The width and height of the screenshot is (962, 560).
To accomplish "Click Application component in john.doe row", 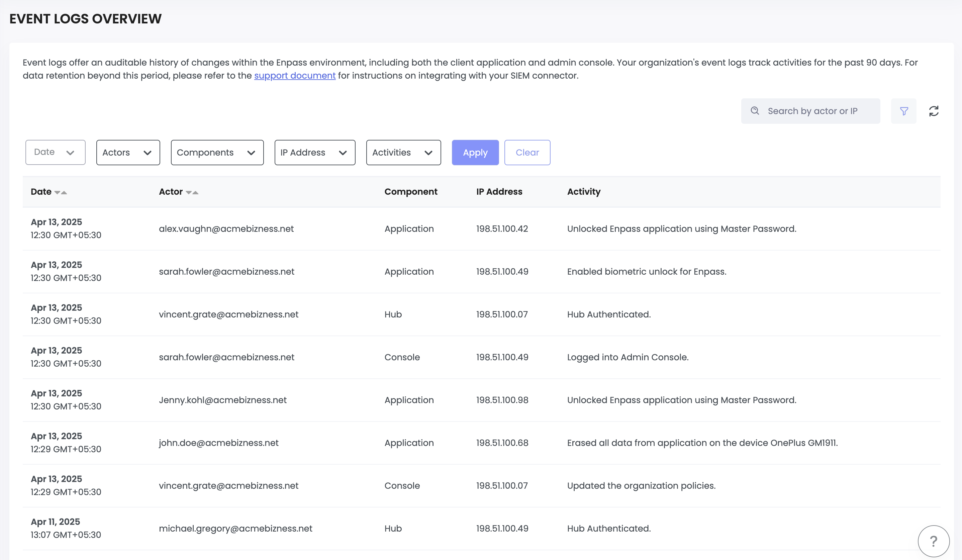I will pos(409,443).
